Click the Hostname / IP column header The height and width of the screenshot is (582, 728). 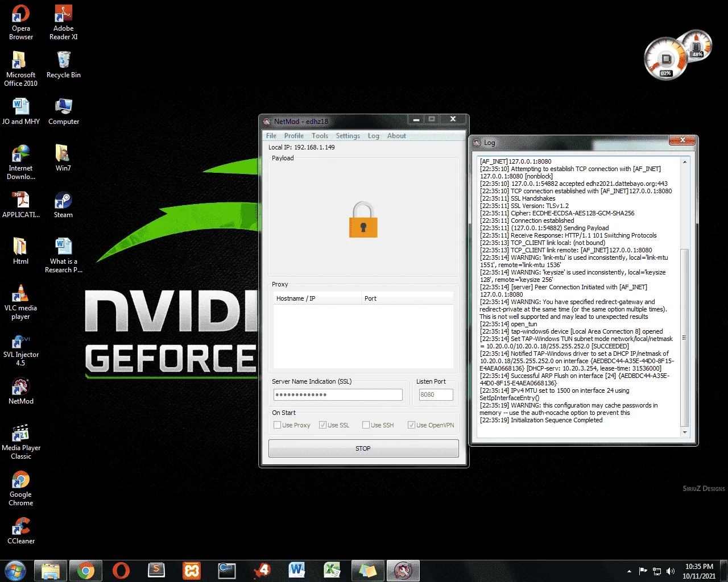click(x=317, y=298)
